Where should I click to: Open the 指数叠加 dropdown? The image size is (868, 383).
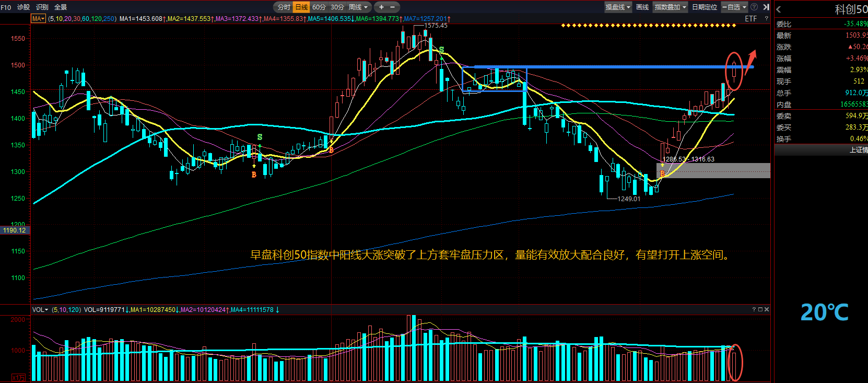click(x=671, y=7)
